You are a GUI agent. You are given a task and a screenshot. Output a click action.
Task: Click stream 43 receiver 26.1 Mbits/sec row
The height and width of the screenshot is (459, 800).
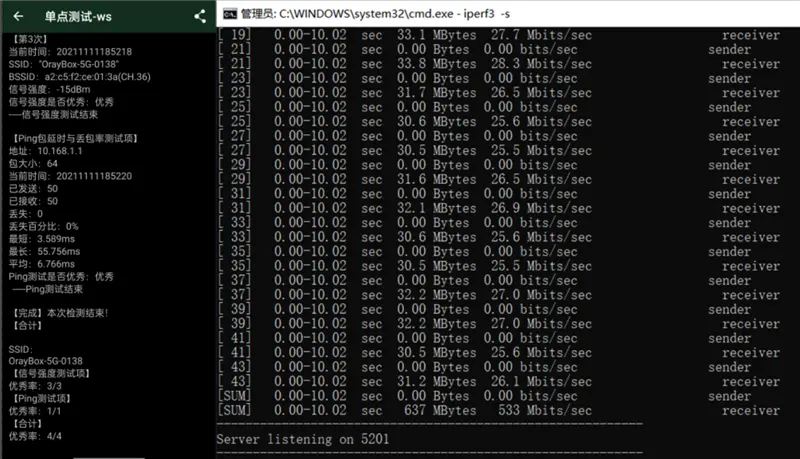point(498,381)
